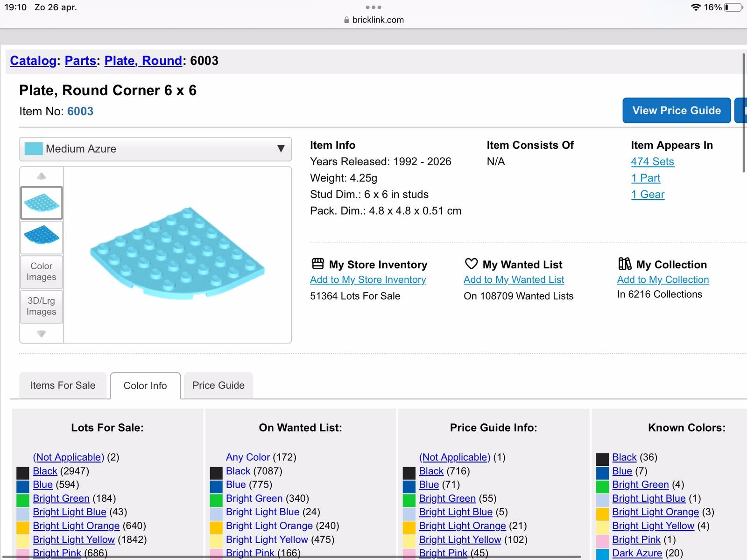Switch to Items For Sale tab
The image size is (747, 560).
pos(63,385)
